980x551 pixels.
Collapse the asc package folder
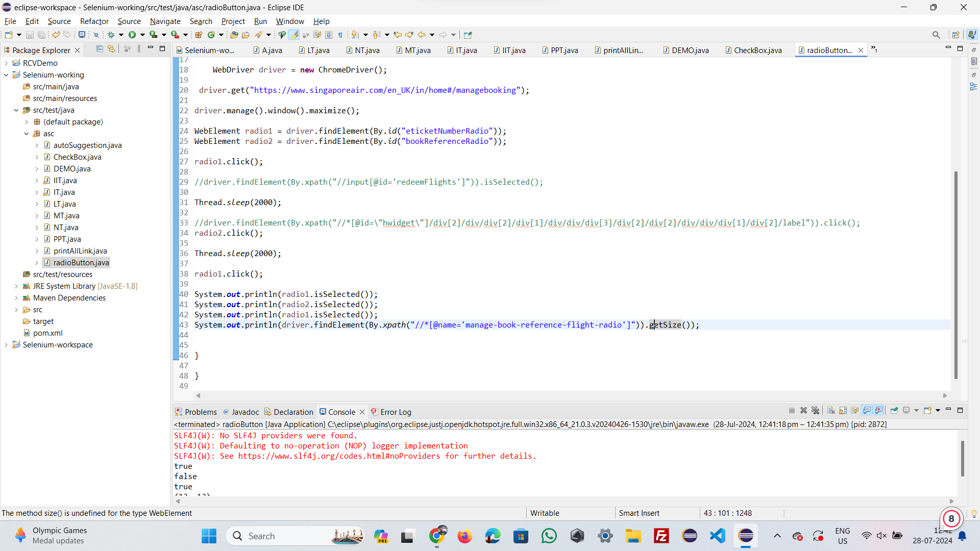tap(27, 134)
